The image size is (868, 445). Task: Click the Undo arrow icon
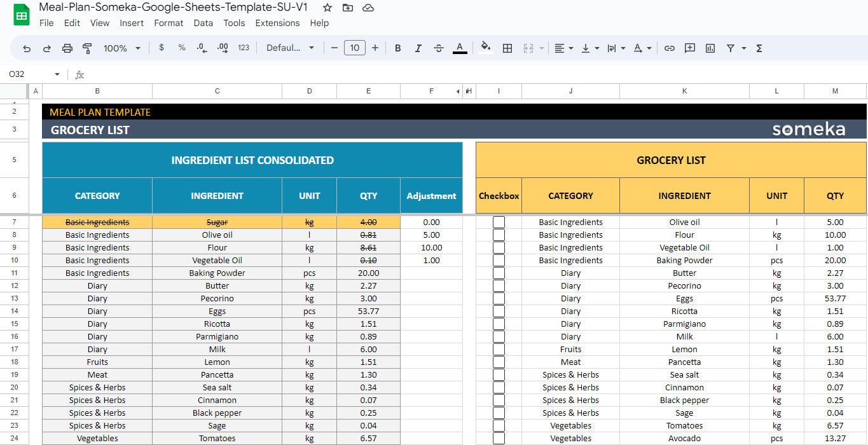pos(27,48)
